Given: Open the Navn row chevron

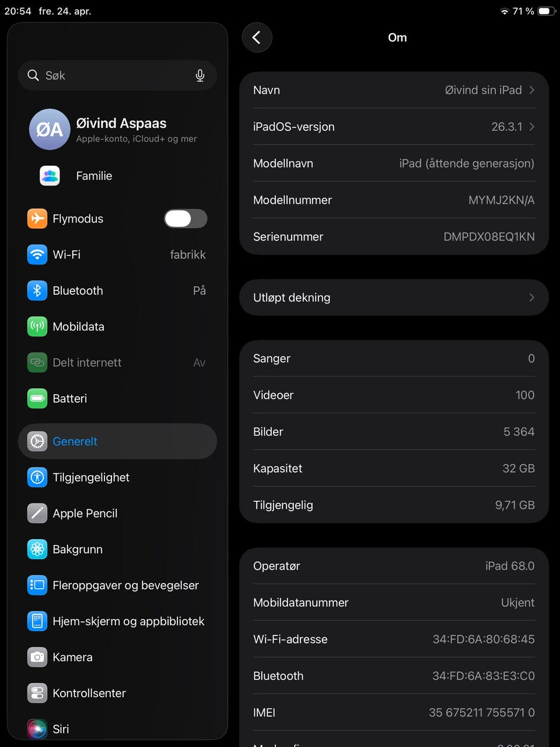Looking at the screenshot, I should 531,90.
